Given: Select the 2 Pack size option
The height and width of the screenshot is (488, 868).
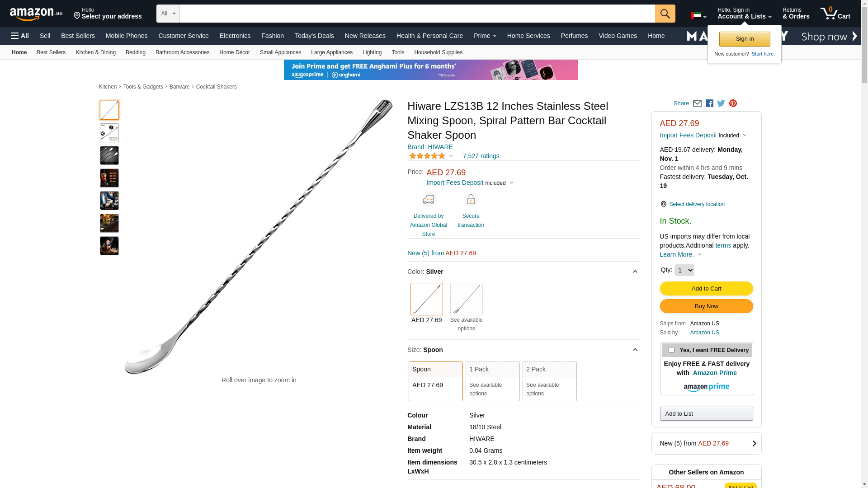Looking at the screenshot, I should click(x=550, y=381).
